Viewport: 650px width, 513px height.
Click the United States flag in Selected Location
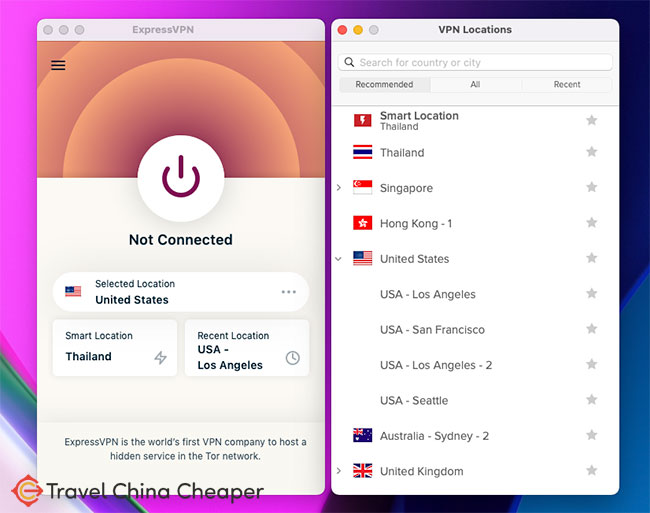[73, 291]
